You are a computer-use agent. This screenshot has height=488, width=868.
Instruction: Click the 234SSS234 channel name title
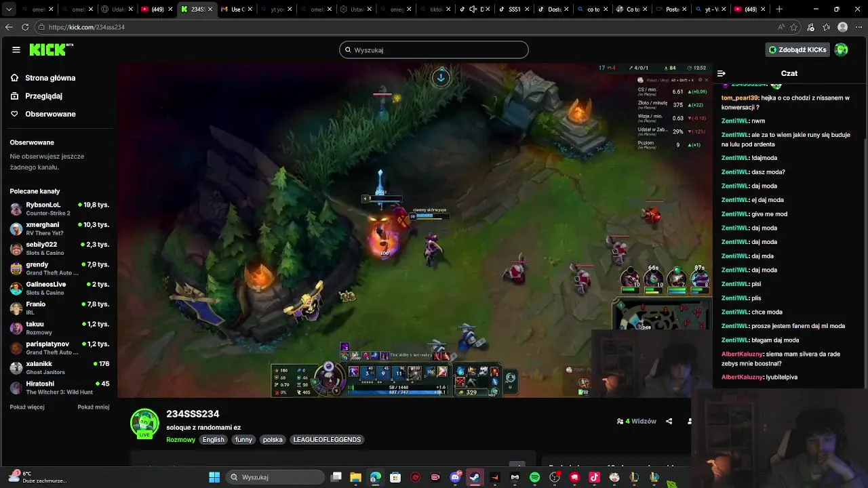(193, 413)
